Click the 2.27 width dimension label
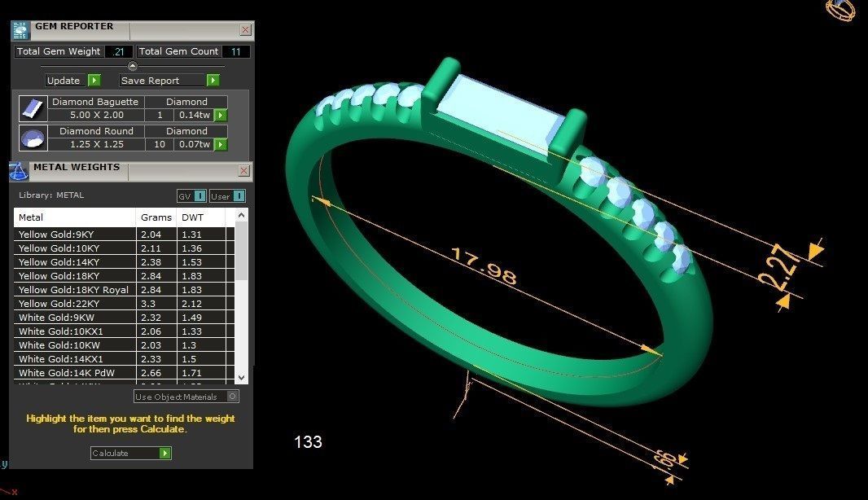The width and height of the screenshot is (868, 500). click(x=778, y=267)
